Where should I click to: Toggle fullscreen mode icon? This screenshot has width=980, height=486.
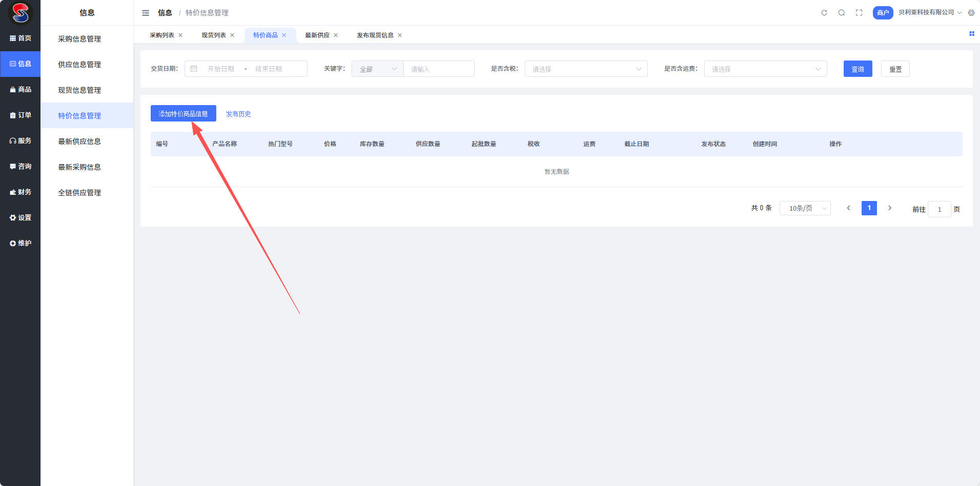(x=859, y=13)
